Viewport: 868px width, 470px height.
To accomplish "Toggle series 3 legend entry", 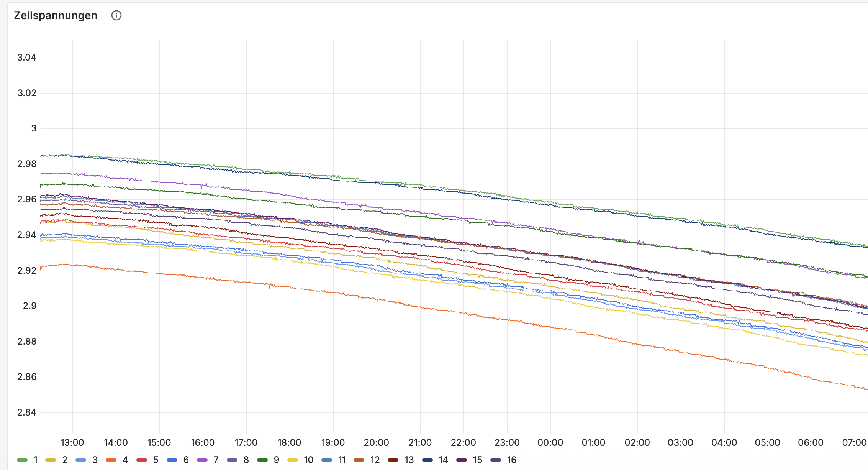I will [95, 460].
